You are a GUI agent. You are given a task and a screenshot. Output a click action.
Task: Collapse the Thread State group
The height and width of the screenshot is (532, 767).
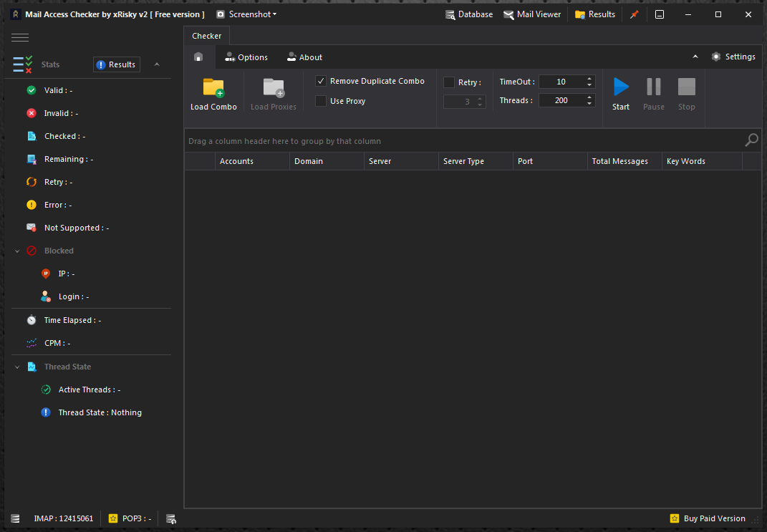pos(16,366)
